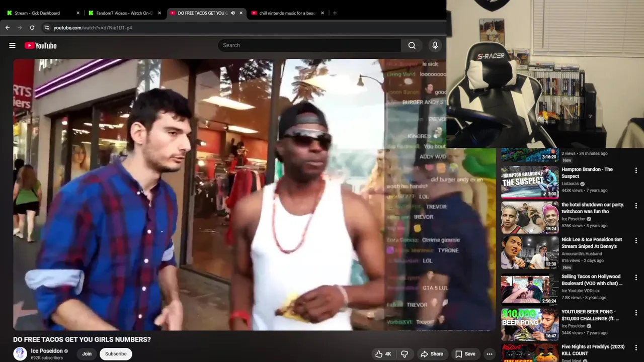The width and height of the screenshot is (644, 362).
Task: Click the YouTube search input field
Action: pyautogui.click(x=309, y=45)
